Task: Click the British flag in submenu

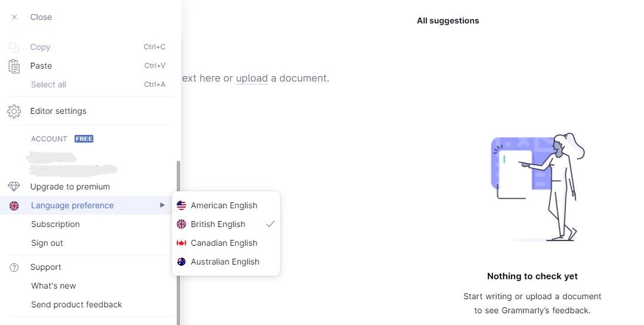Action: (x=181, y=224)
